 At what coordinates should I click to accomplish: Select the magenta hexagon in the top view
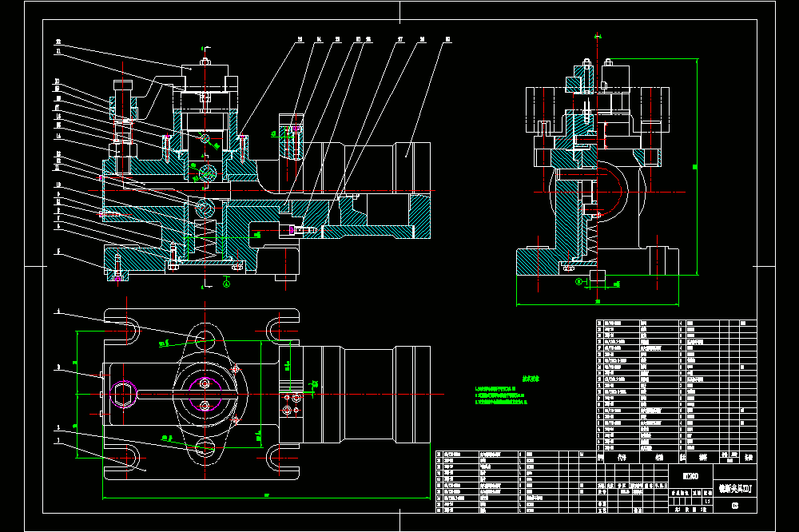pos(124,395)
